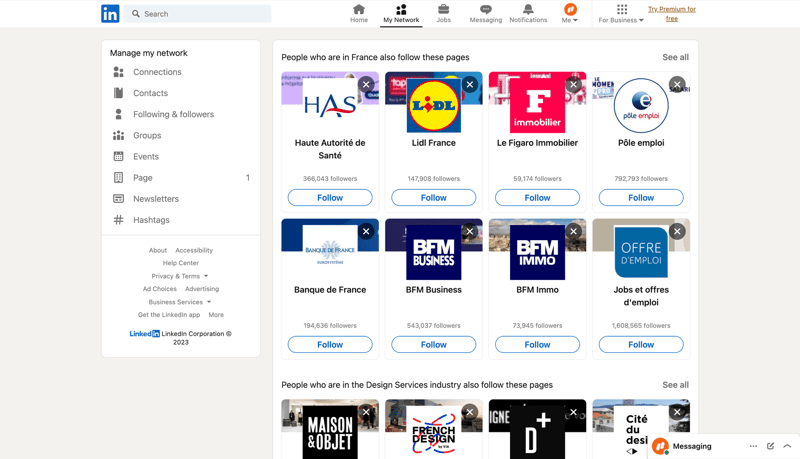Open the Messaging tab in top bar

coord(486,14)
